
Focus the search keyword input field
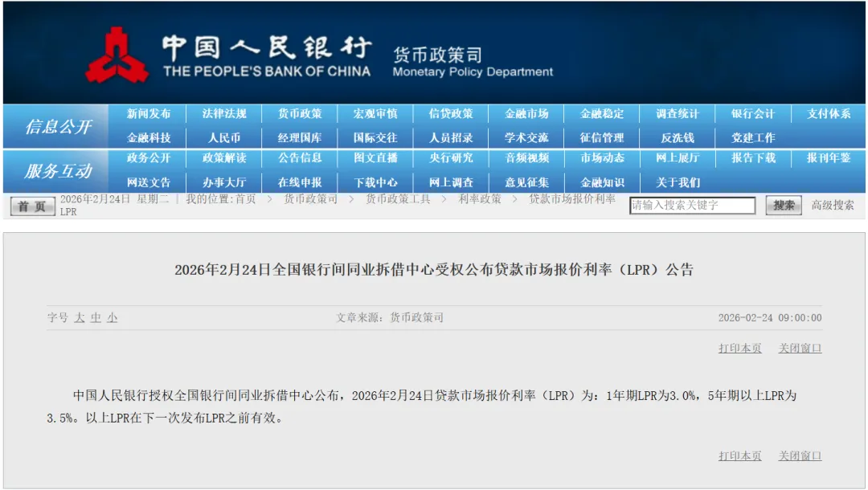[x=693, y=205]
